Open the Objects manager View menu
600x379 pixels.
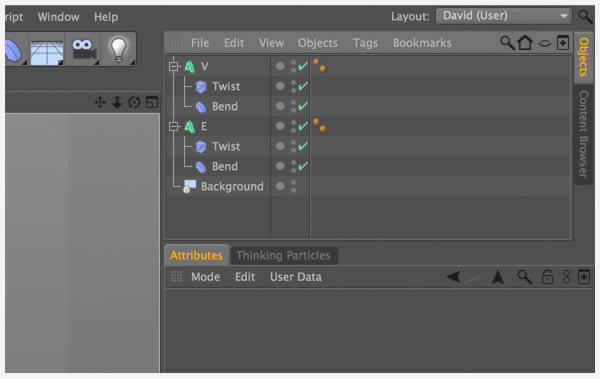click(x=271, y=43)
